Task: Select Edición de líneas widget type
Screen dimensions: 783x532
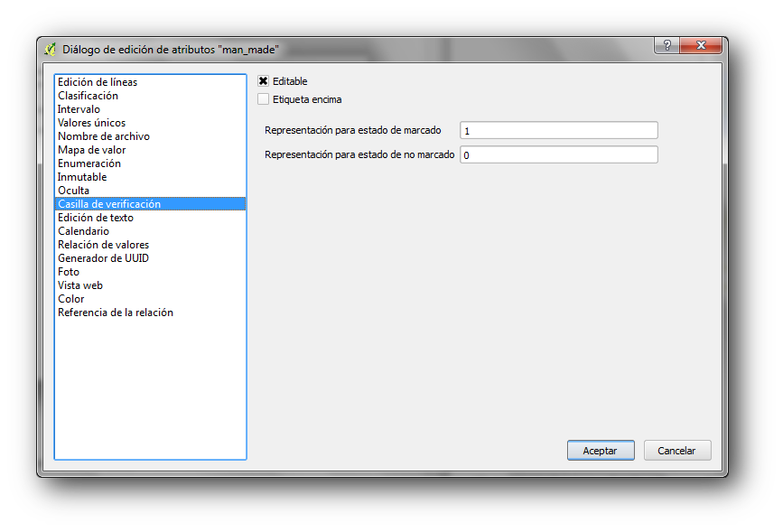Action: pyautogui.click(x=150, y=82)
